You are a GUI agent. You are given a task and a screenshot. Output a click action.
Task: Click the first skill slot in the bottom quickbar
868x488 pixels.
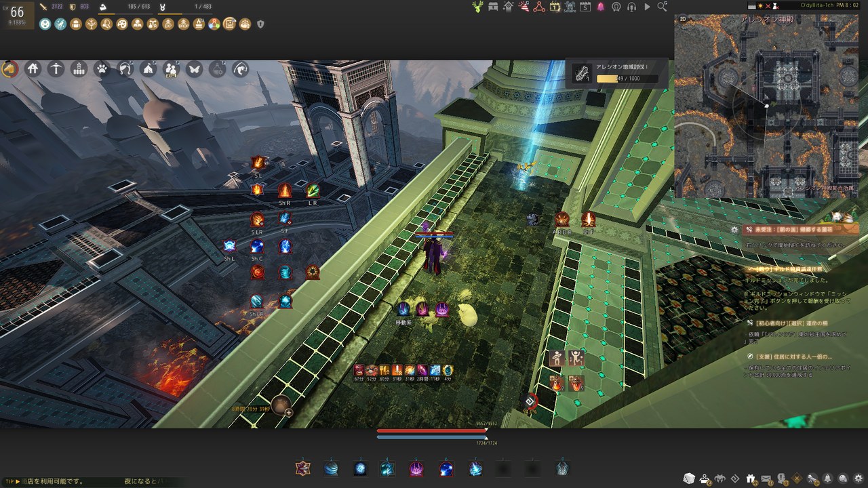(x=302, y=468)
